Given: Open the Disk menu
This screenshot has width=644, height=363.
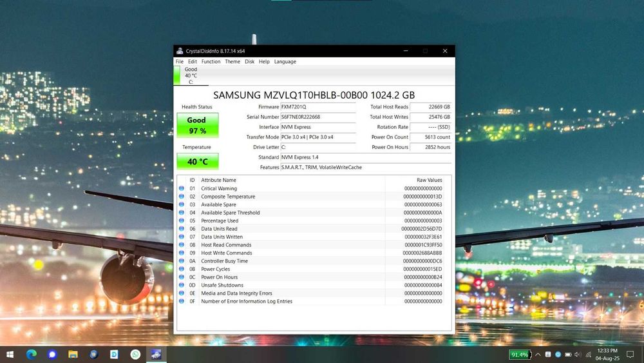Looking at the screenshot, I should [x=250, y=62].
